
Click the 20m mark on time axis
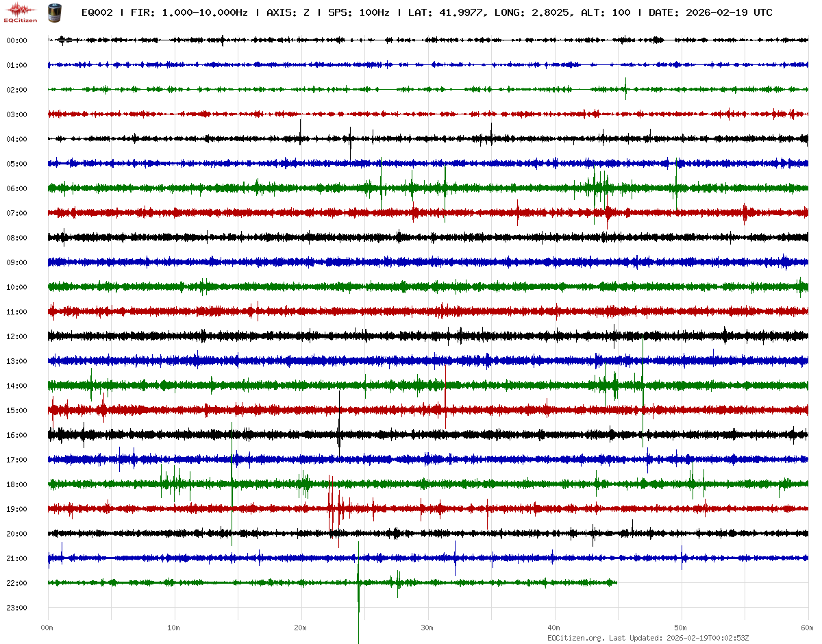tap(301, 628)
